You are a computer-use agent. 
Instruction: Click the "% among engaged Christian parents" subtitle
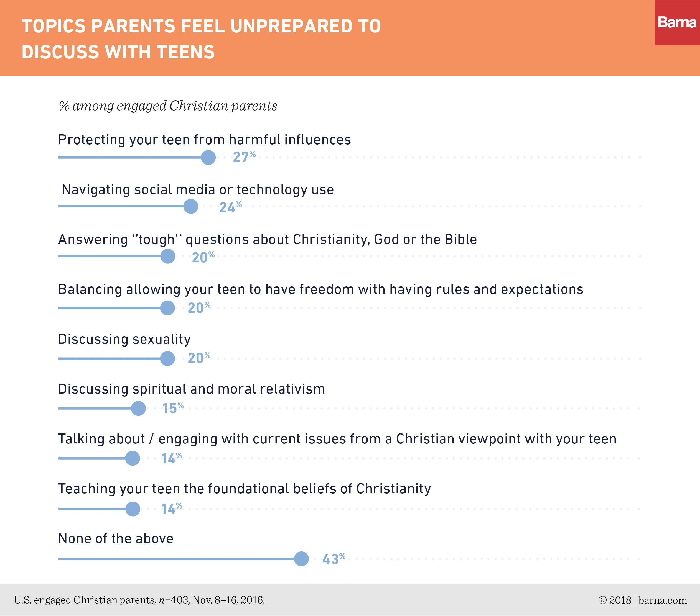[x=168, y=106]
